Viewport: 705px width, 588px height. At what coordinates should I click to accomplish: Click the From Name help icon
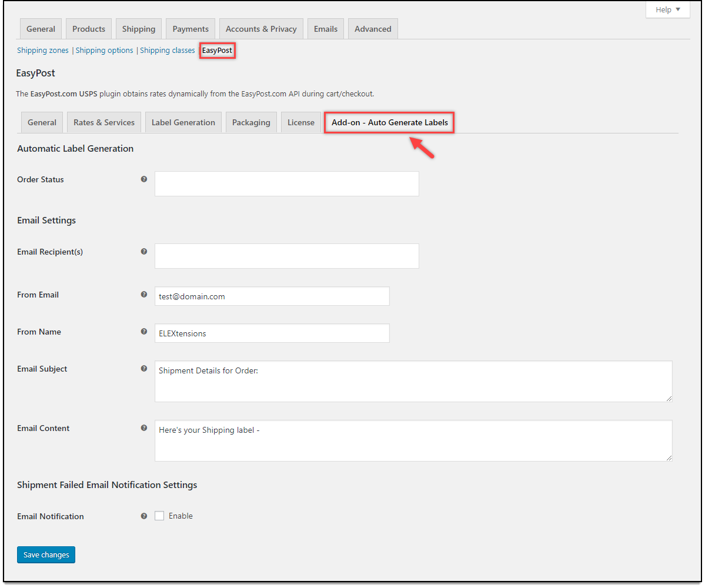[144, 331]
